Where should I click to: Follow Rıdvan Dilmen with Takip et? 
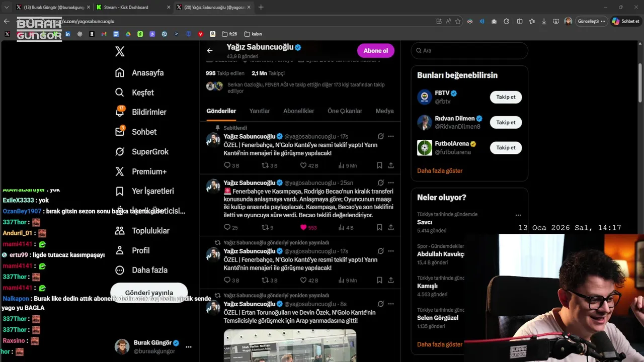click(506, 122)
